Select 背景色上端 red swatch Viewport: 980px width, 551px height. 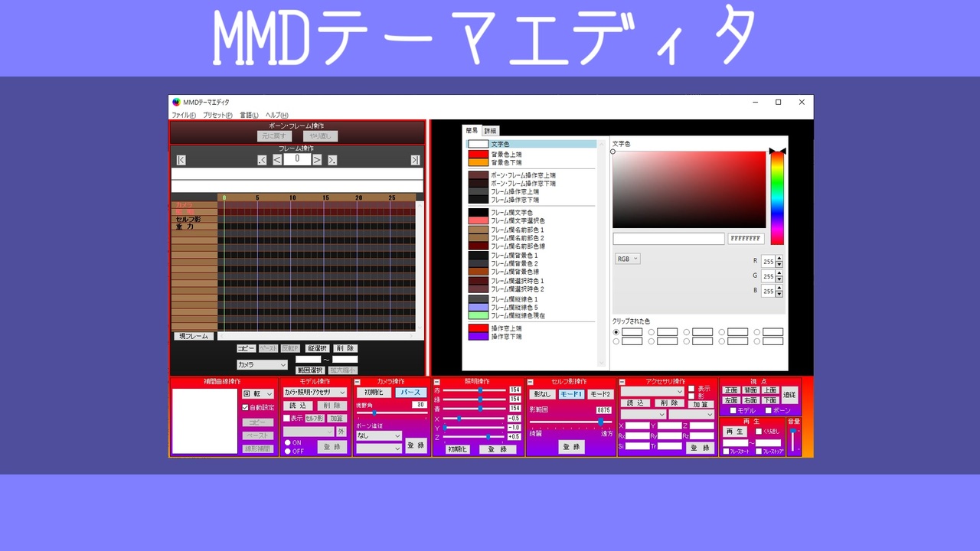coord(479,154)
